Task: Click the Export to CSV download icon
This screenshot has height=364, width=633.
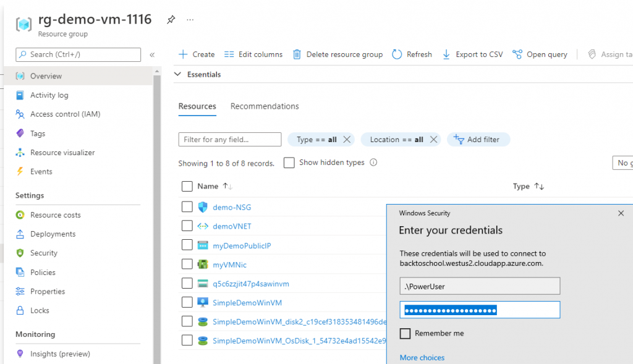Action: point(446,54)
